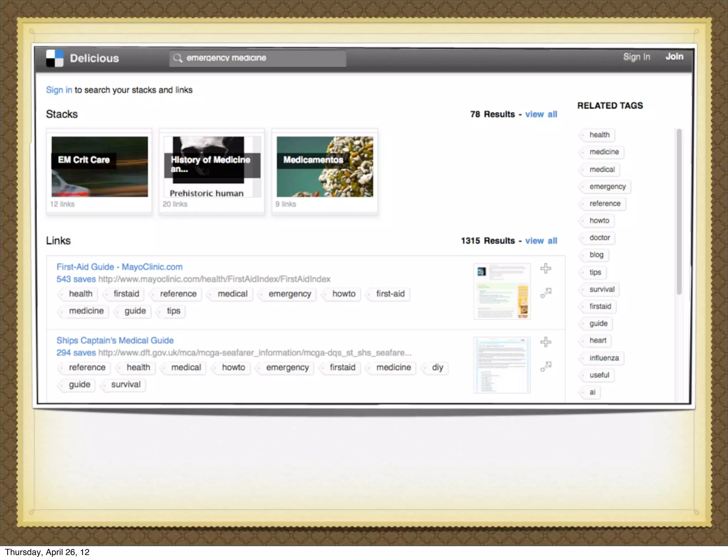Click First-Aid Guide page preview thumbnail

point(502,291)
